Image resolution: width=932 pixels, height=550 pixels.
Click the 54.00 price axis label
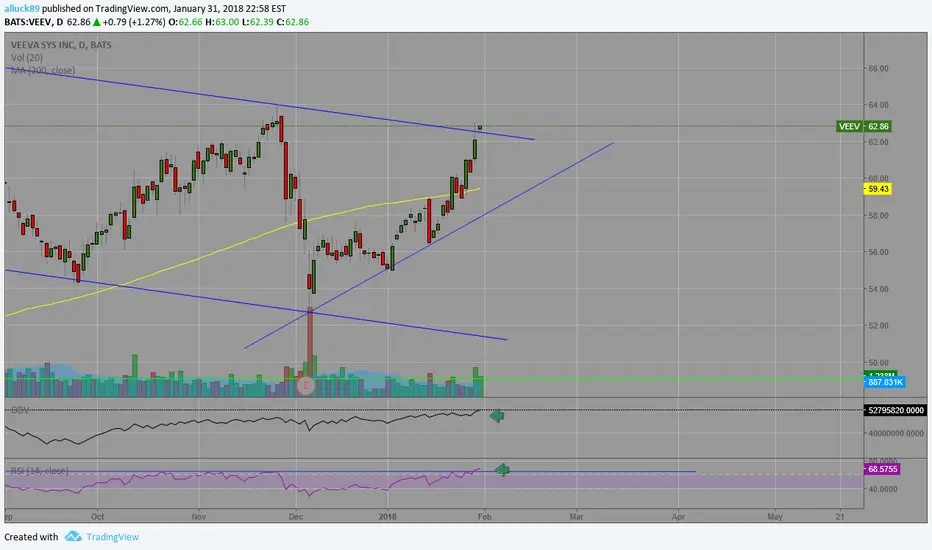click(x=879, y=289)
